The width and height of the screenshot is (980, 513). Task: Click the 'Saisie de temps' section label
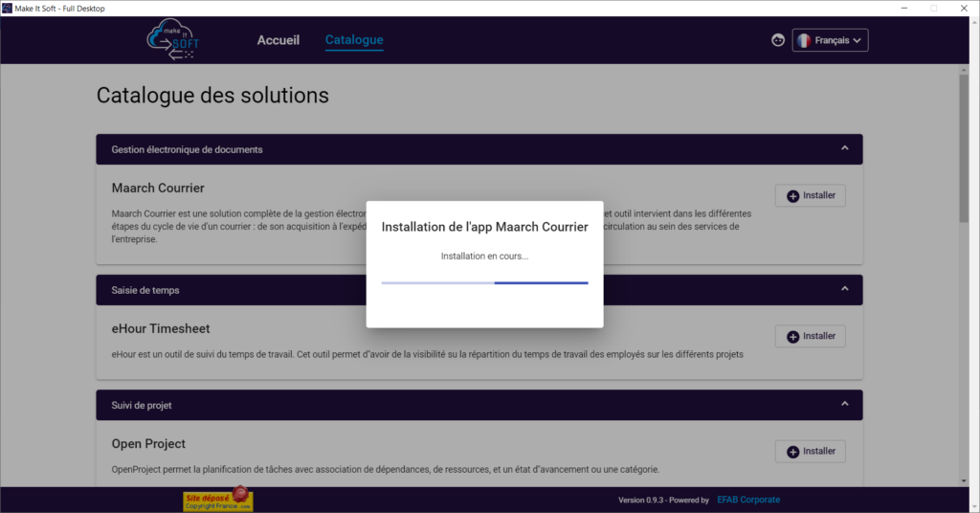[145, 290]
